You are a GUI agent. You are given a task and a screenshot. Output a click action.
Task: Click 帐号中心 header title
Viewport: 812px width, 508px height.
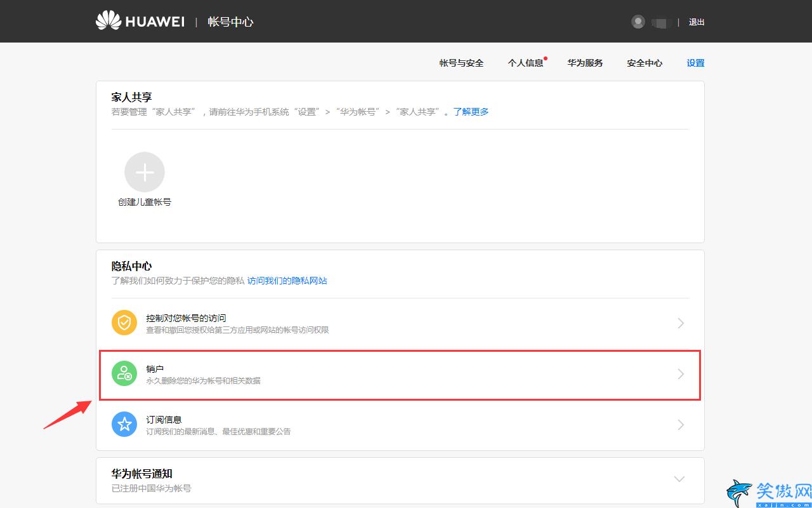pos(230,22)
